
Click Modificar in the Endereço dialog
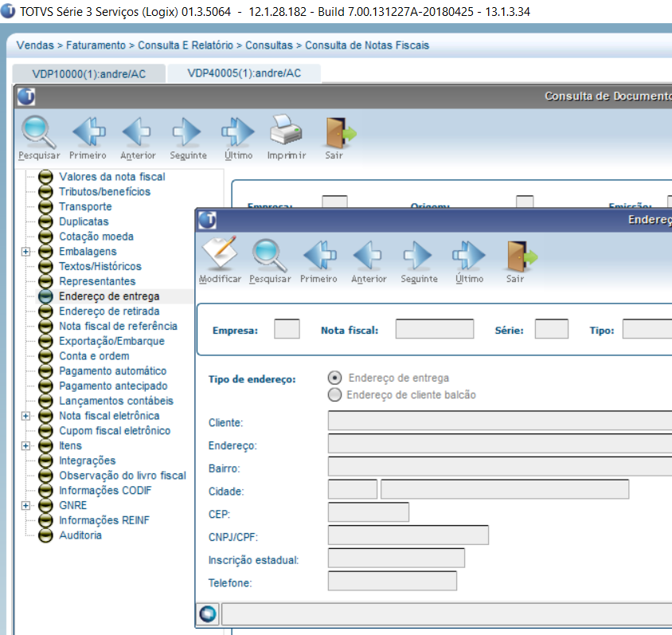[220, 261]
